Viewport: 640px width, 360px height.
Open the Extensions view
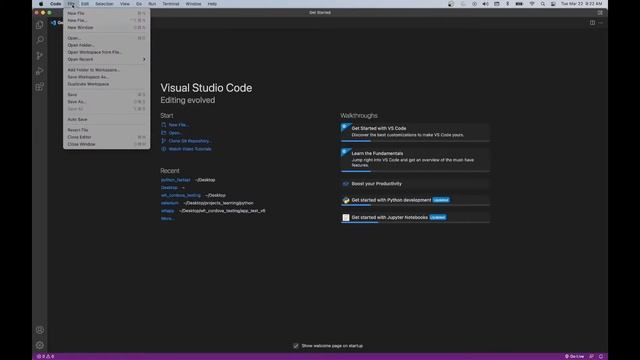pos(40,87)
